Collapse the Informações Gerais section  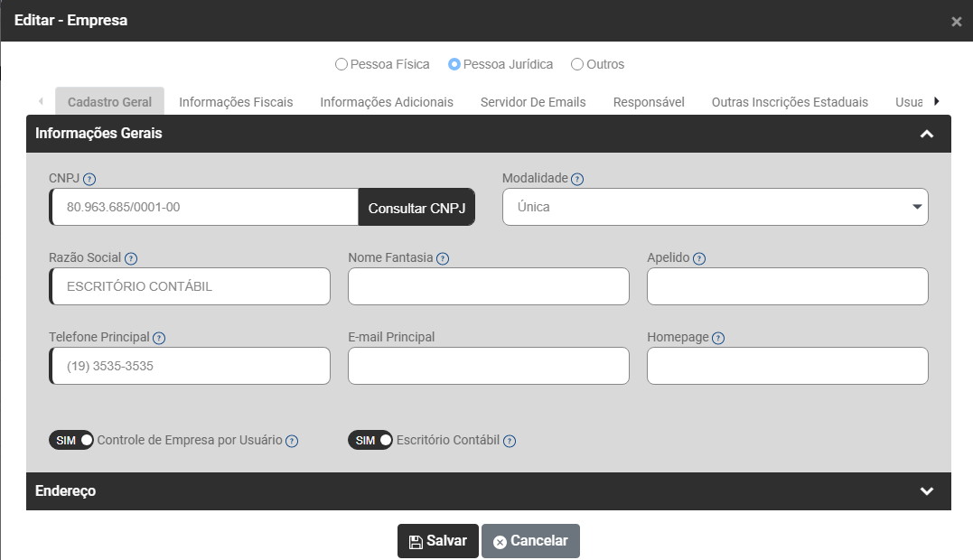pos(926,134)
